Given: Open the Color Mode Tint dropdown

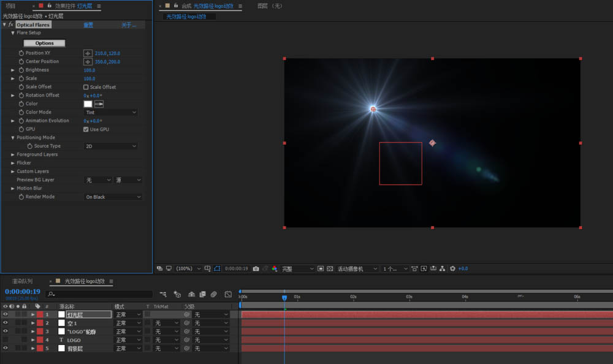Looking at the screenshot, I should (111, 113).
